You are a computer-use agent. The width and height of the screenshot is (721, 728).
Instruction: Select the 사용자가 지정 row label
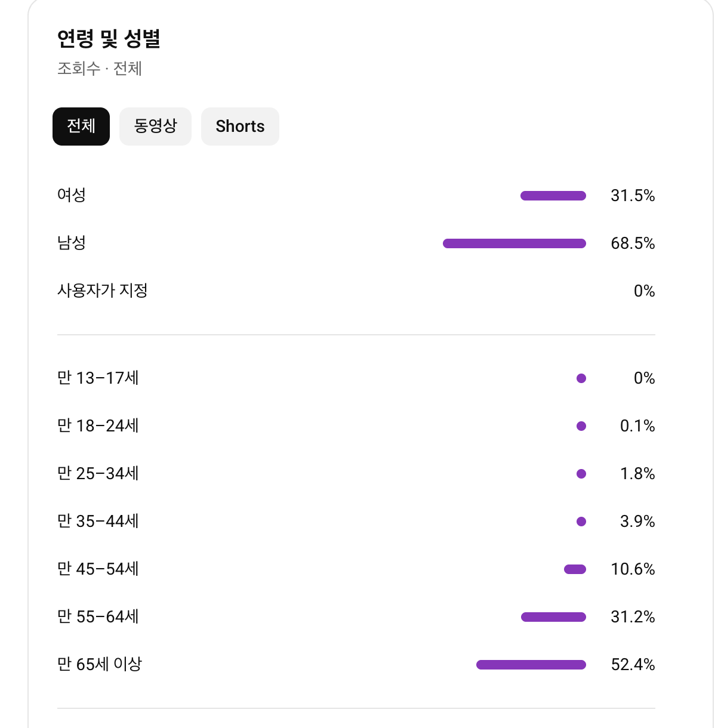103,291
